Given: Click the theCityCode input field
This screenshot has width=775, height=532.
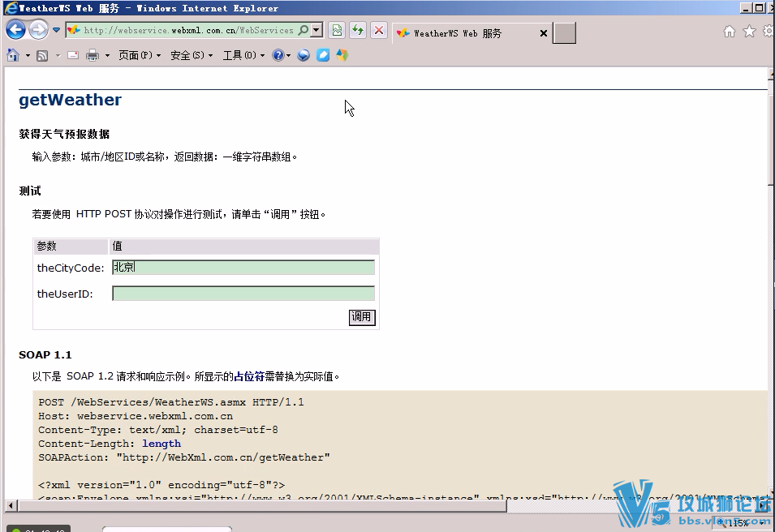Looking at the screenshot, I should 243,268.
